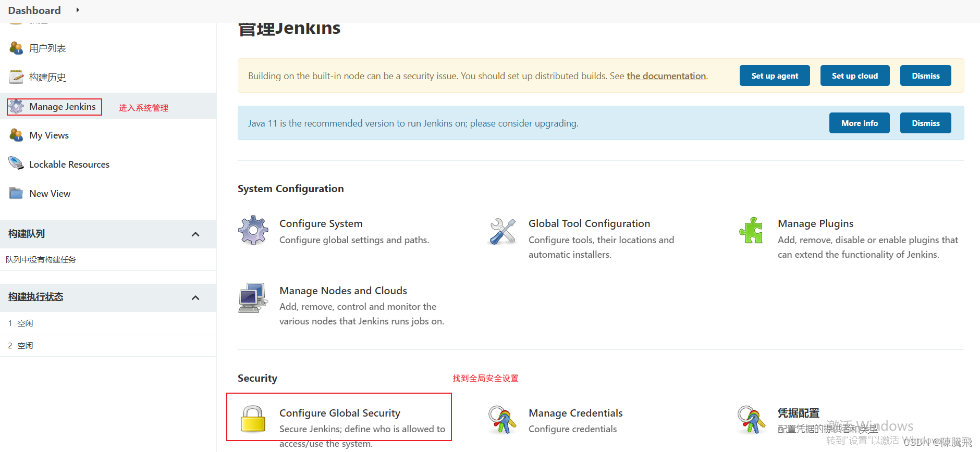
Task: Open Manage Nodes and Clouds link
Action: (x=343, y=291)
